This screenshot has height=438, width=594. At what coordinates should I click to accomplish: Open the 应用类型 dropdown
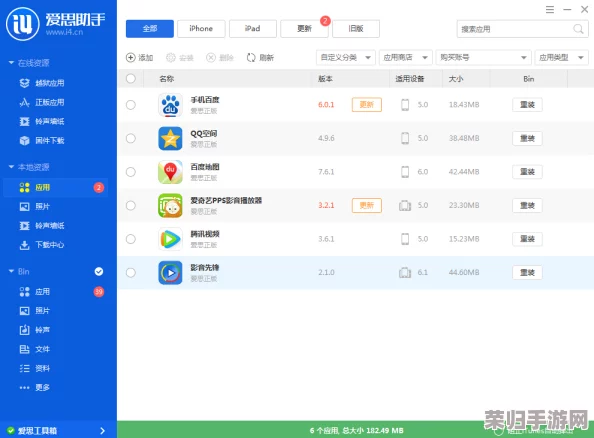(x=561, y=58)
